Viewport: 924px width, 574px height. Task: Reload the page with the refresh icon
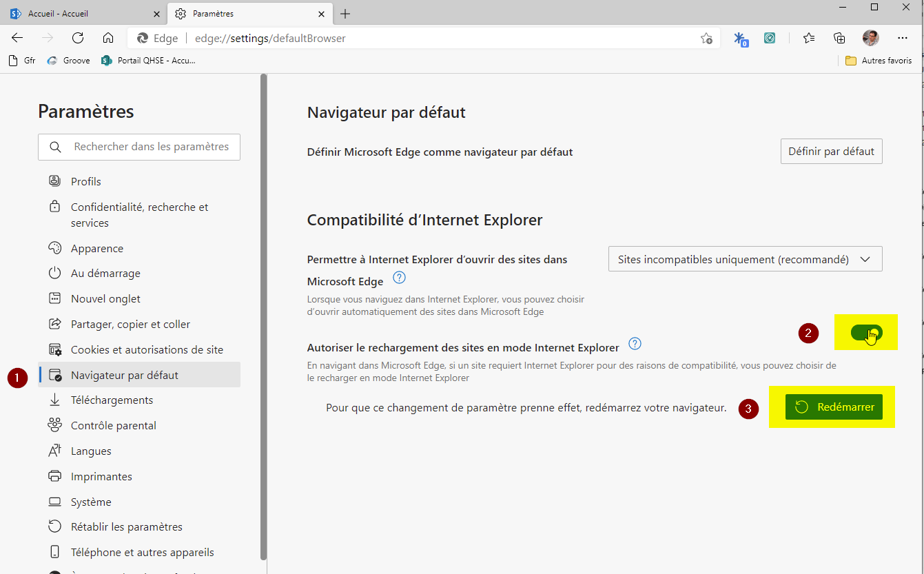point(78,38)
